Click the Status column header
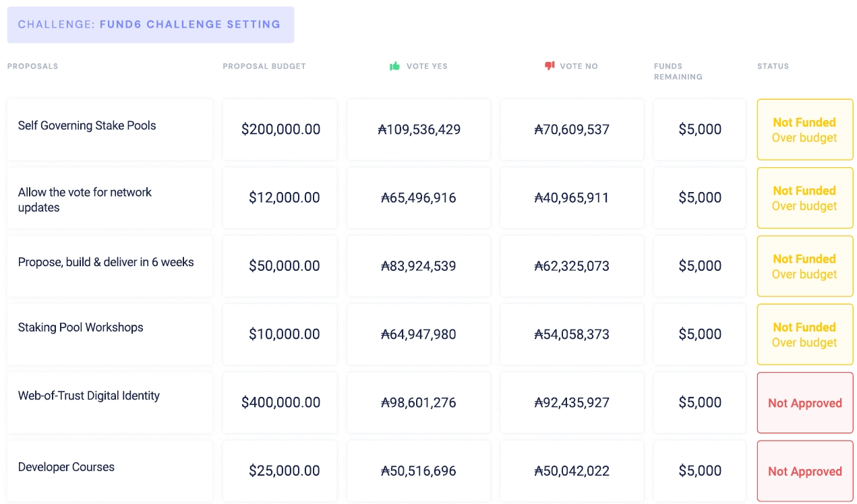 coord(773,66)
